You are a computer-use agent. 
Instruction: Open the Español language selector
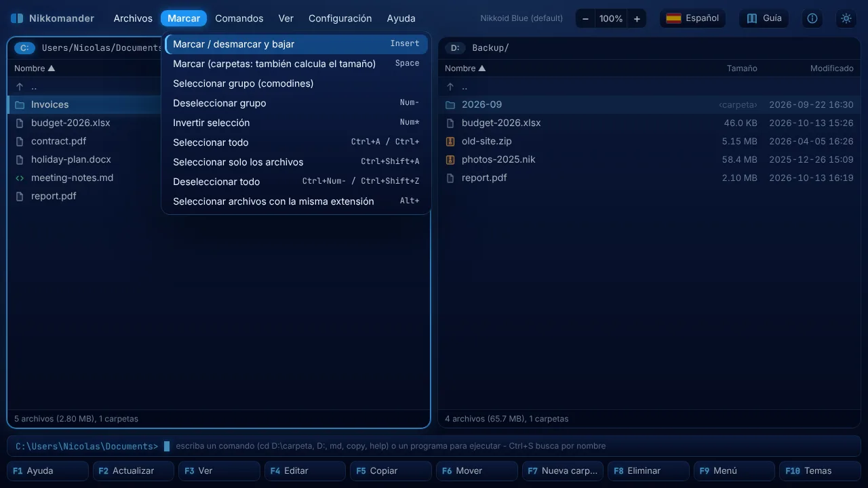coord(692,18)
